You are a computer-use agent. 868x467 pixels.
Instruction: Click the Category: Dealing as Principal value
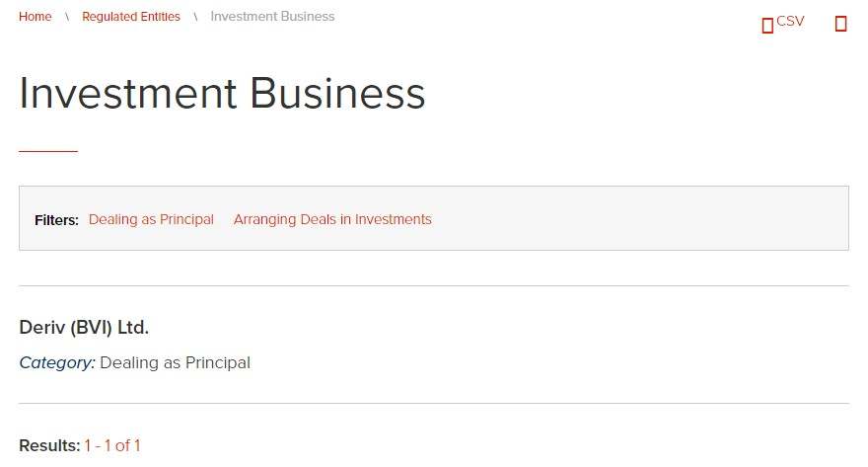[x=175, y=362]
